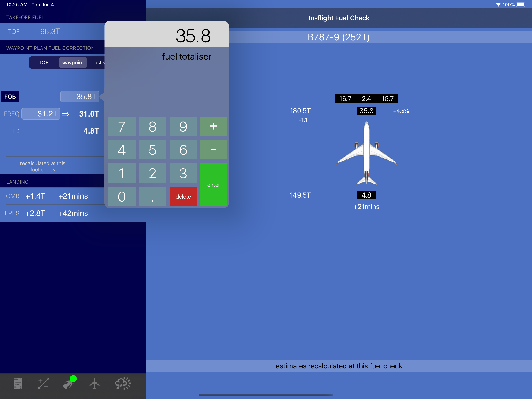Tap 'estimates recalculated at this fuel check' banner
Viewport: 532px width, 399px height.
339,366
